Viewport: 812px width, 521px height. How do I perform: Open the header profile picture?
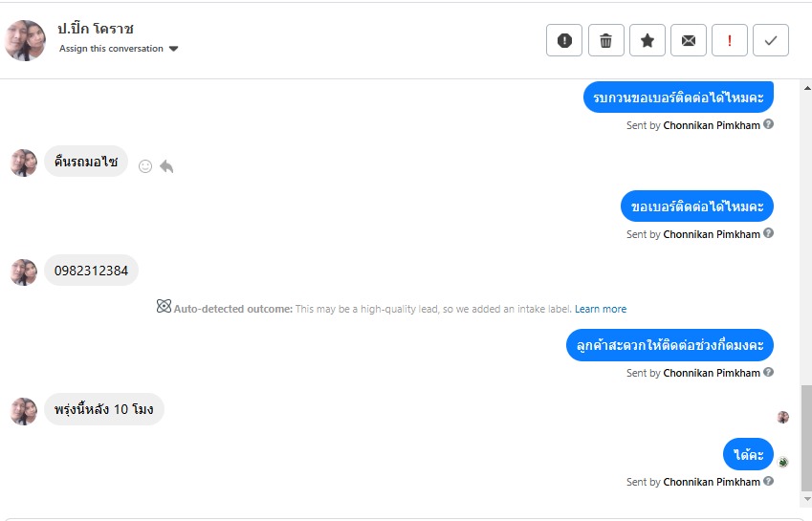click(25, 40)
